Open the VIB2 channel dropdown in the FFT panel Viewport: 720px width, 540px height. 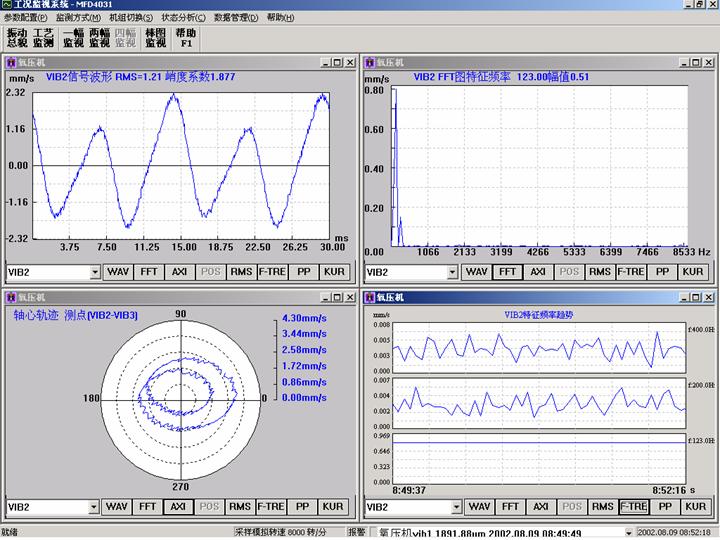pyautogui.click(x=454, y=272)
